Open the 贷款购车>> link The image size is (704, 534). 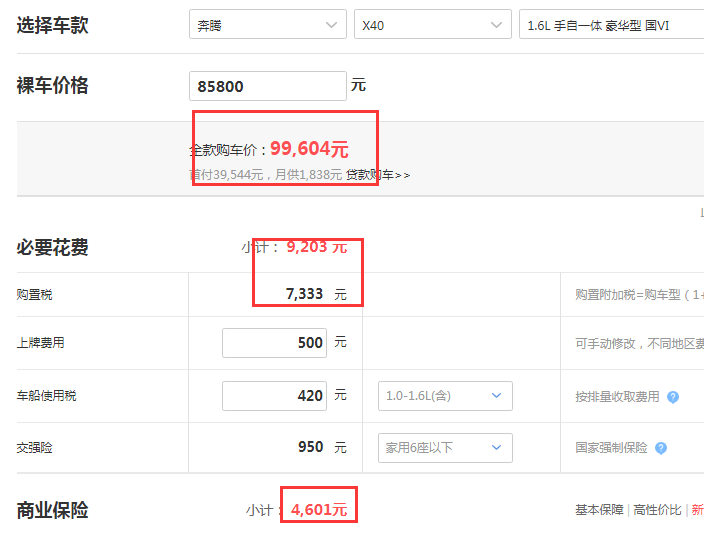(378, 175)
